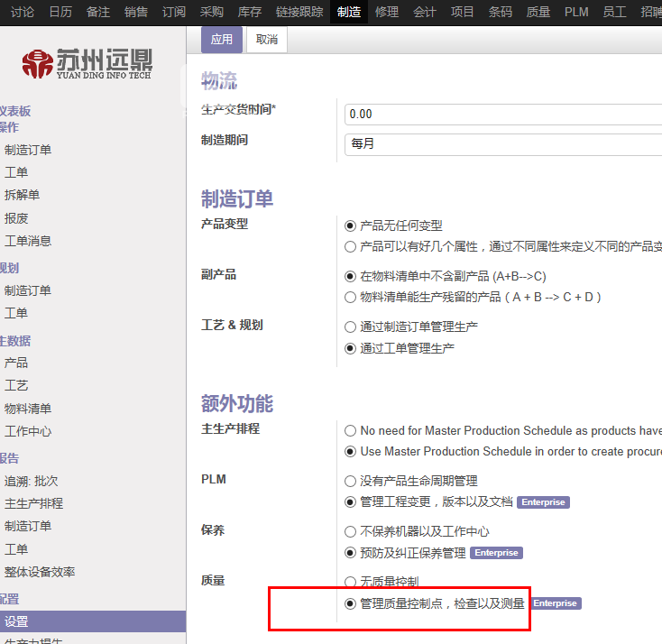Select 预防及纠正保养管理 radio option
This screenshot has height=644, width=662.
[350, 553]
